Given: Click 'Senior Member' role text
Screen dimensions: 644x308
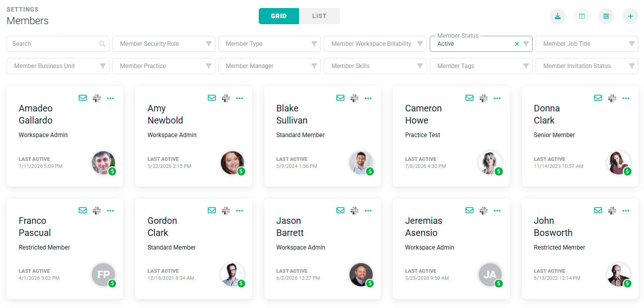Looking at the screenshot, I should (x=554, y=135).
